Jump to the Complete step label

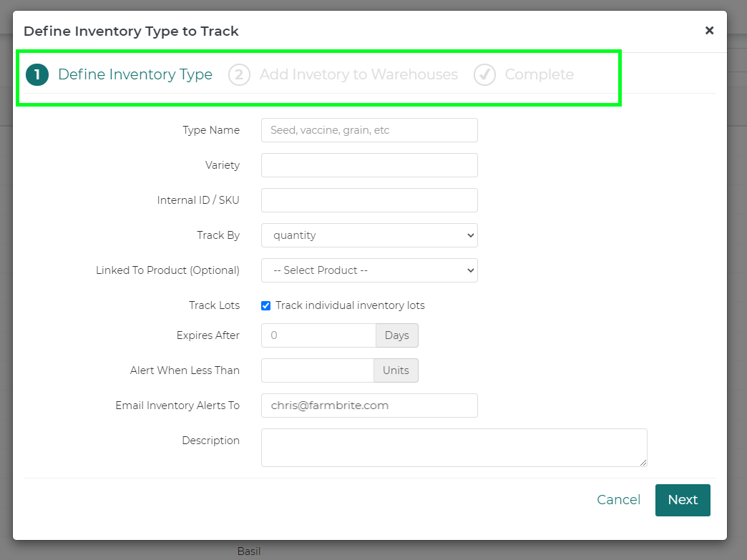[539, 75]
